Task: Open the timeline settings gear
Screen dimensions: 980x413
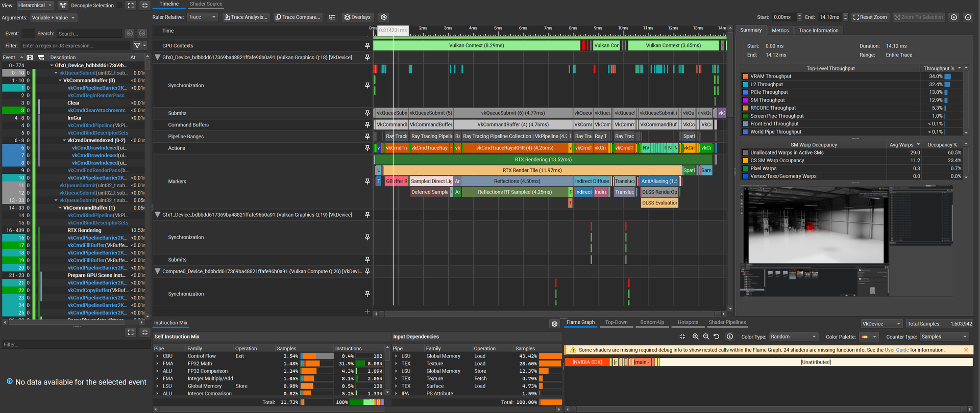Action: point(384,17)
